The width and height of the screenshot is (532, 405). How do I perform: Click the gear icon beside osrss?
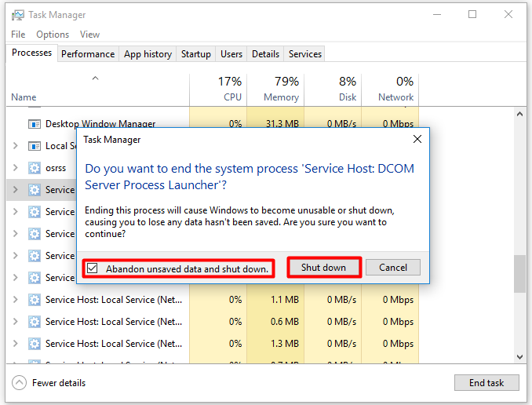point(34,168)
